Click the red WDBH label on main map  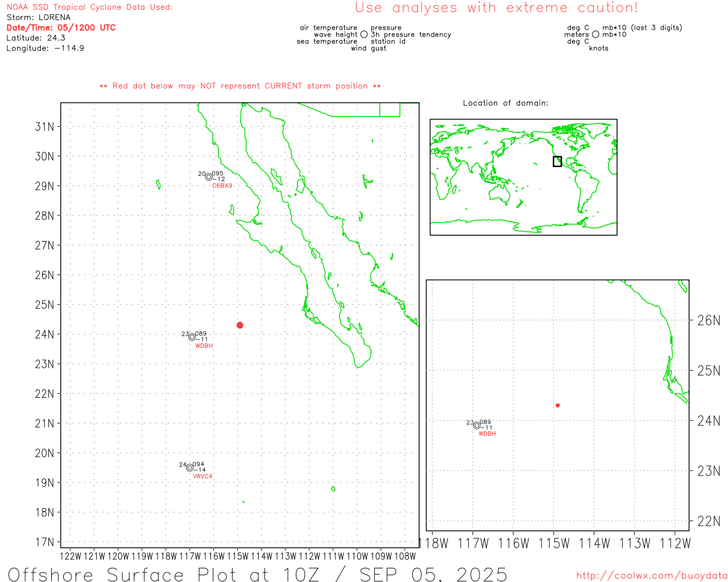(204, 346)
